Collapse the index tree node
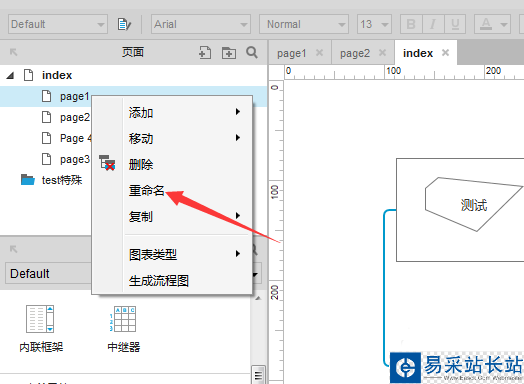524x384 pixels. click(x=10, y=76)
